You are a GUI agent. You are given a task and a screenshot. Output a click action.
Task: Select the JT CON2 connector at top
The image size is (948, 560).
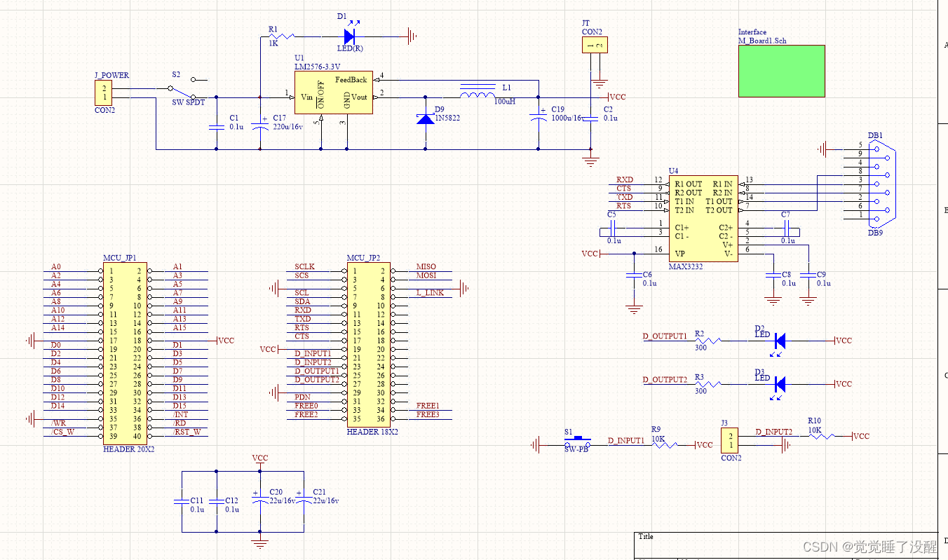(x=594, y=46)
